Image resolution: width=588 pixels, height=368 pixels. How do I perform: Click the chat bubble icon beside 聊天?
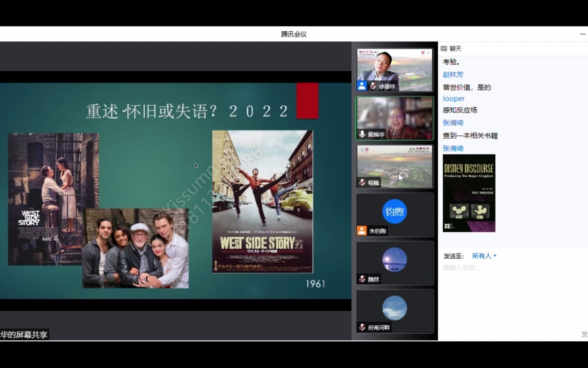click(444, 49)
